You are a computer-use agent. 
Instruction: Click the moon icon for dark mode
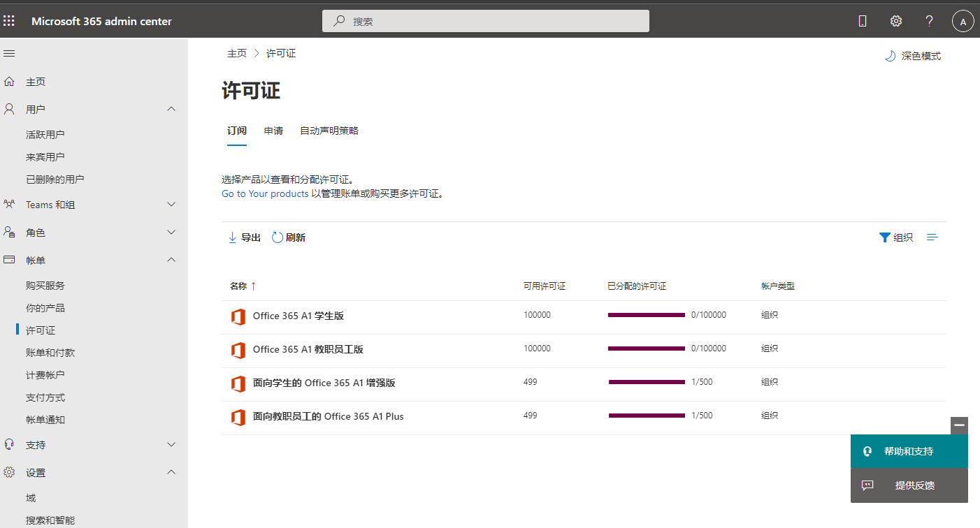pyautogui.click(x=890, y=56)
